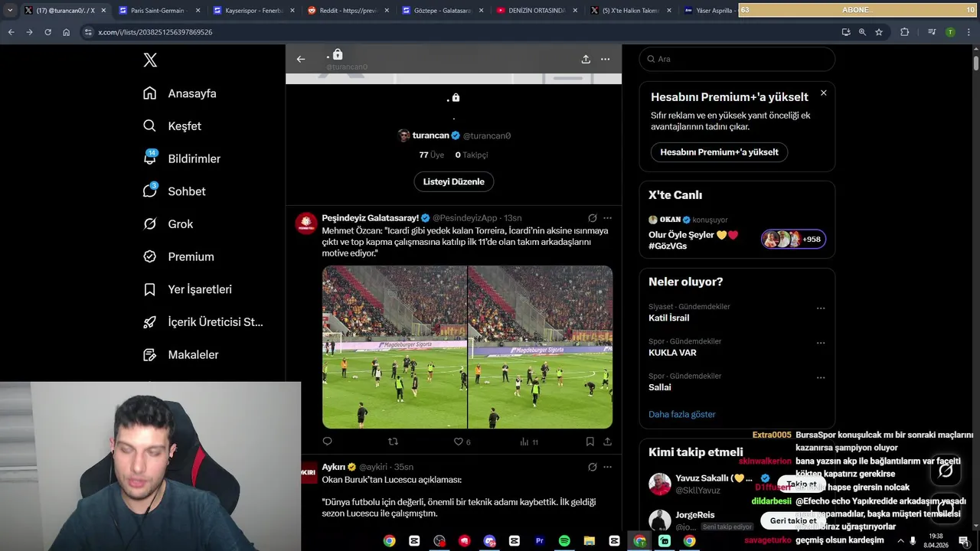Bookmark the Peşindeyiz Galatasaray post
The image size is (980, 551).
point(590,442)
